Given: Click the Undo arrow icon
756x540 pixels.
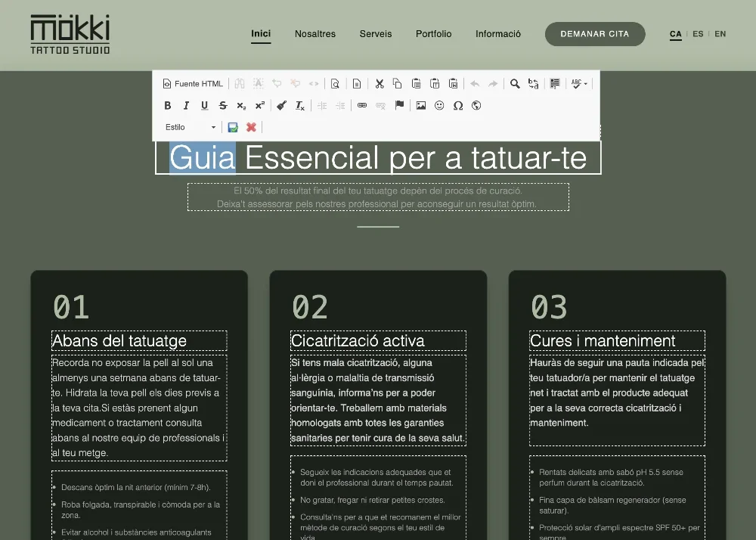Looking at the screenshot, I should pyautogui.click(x=475, y=84).
